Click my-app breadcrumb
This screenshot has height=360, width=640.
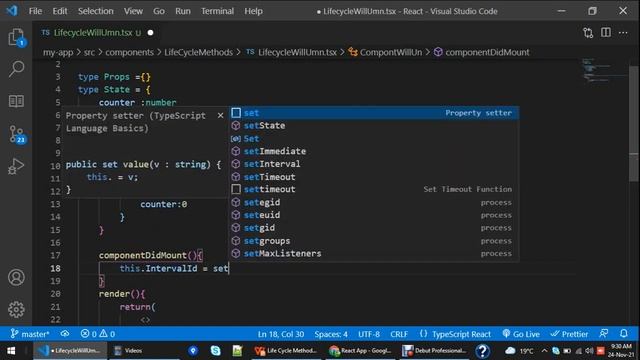click(58, 52)
